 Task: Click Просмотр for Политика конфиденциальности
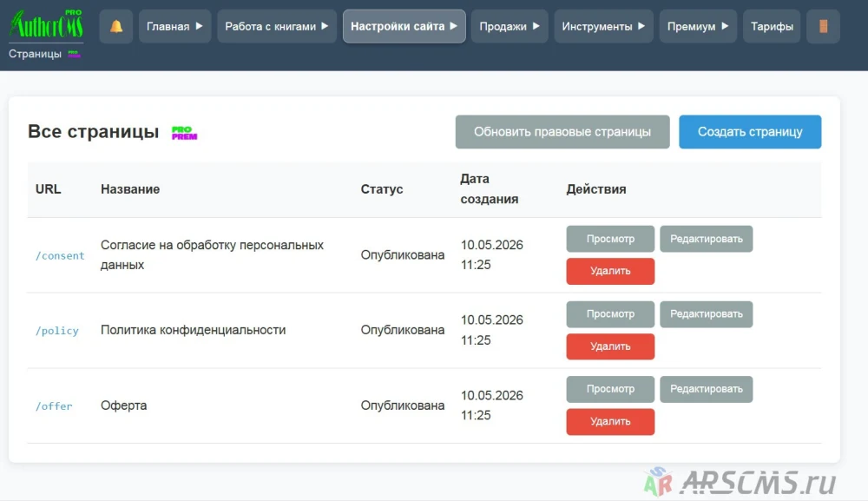tap(610, 314)
